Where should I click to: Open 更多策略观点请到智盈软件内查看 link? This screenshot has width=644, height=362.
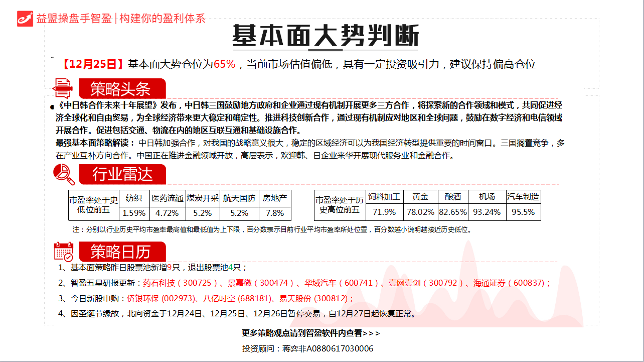click(310, 333)
